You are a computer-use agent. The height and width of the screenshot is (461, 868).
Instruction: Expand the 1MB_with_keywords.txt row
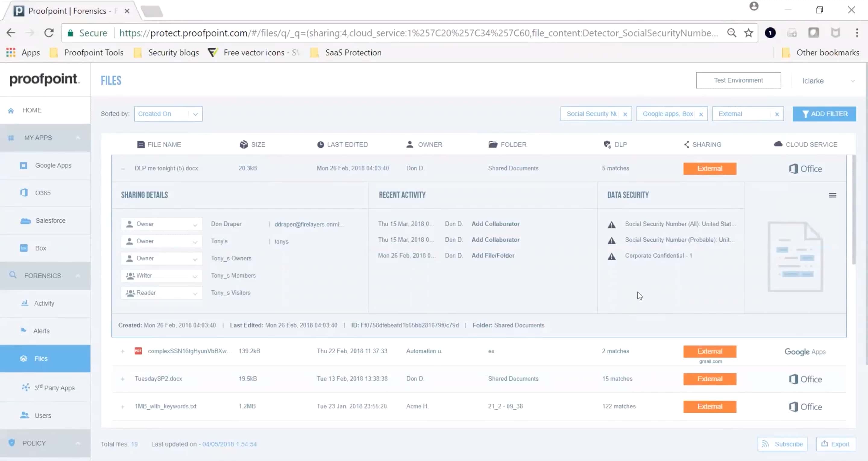(123, 407)
